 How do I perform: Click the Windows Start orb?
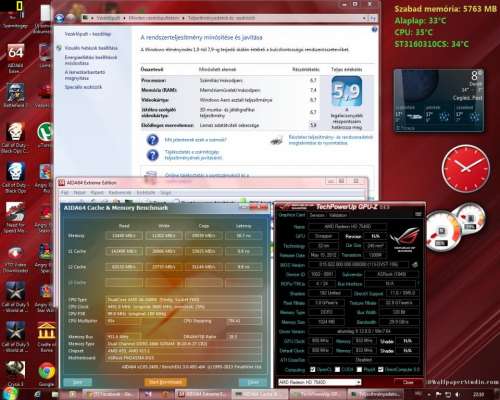(x=9, y=394)
